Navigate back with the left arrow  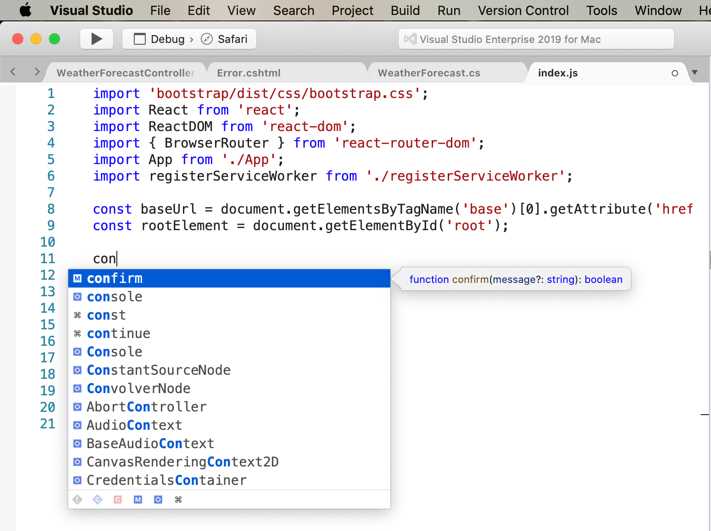[x=13, y=72]
